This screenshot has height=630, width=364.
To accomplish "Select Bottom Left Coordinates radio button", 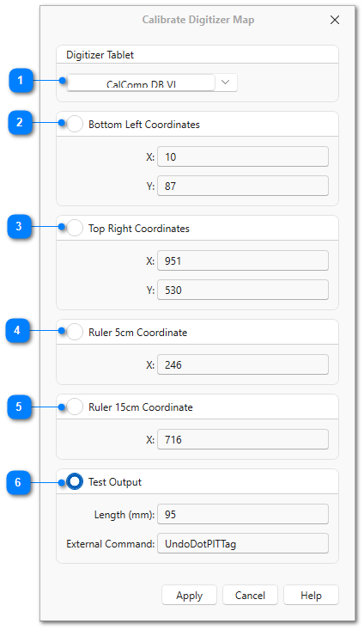I will click(x=75, y=124).
